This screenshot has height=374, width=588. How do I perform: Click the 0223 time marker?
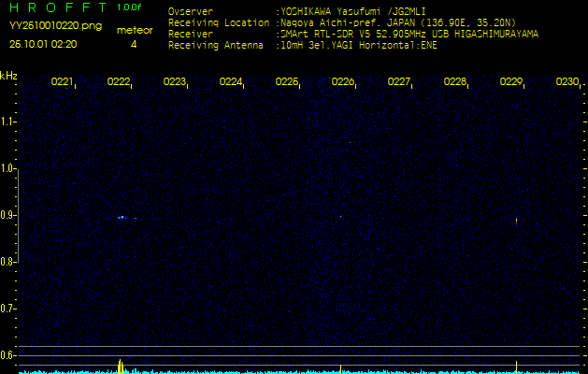coord(175,81)
